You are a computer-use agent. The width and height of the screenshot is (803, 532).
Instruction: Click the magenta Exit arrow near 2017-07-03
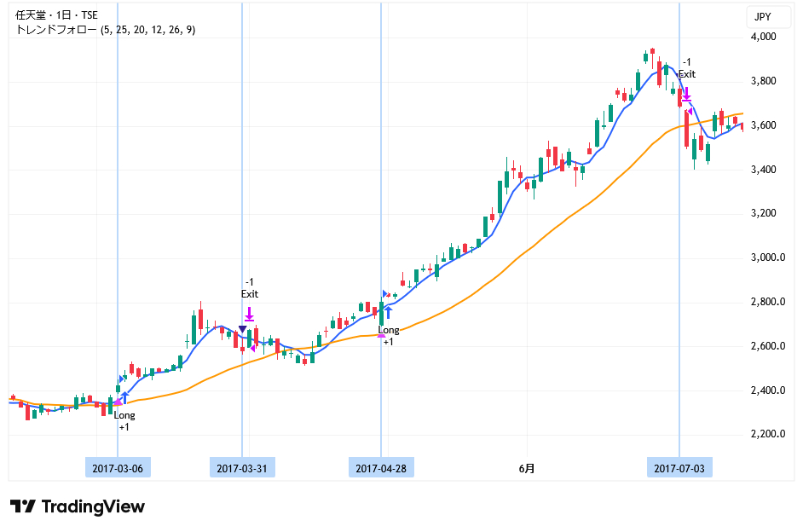click(686, 92)
